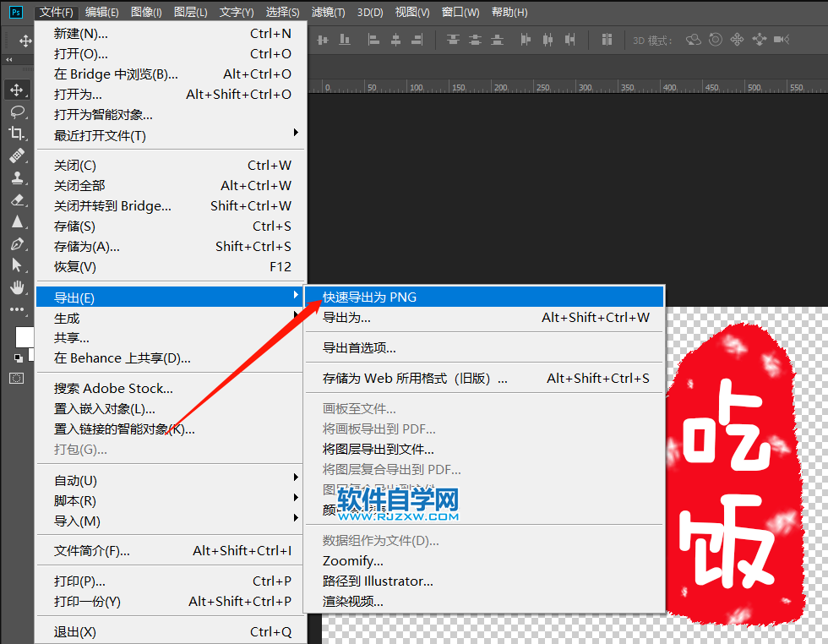Open 导出首选项...

(485, 347)
